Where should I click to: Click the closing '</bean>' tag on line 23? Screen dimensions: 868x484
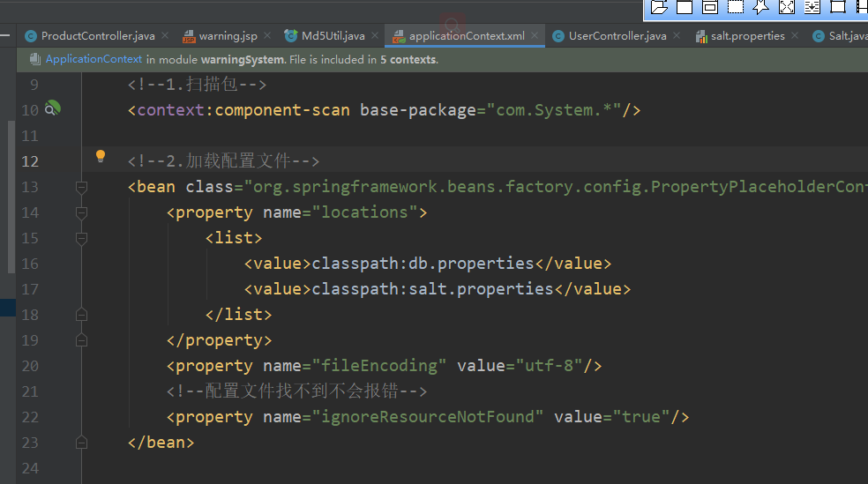(x=161, y=443)
